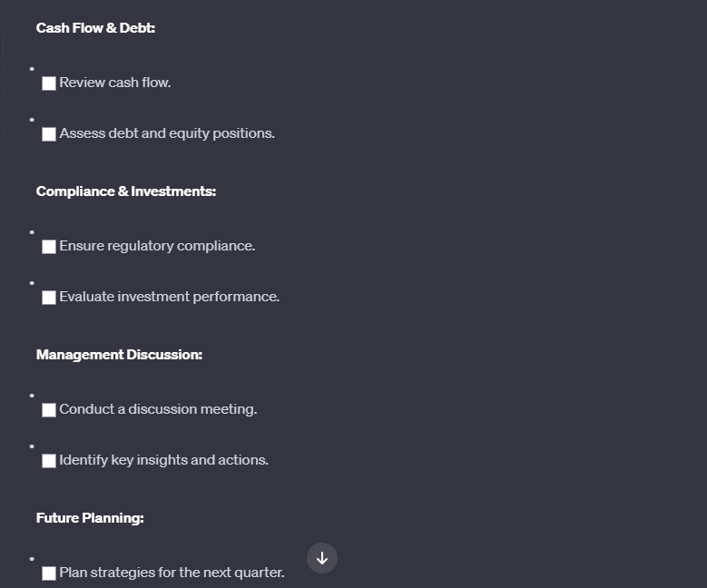Image resolution: width=707 pixels, height=588 pixels.
Task: Mark Evaluate investment performance as done
Action: coord(49,298)
